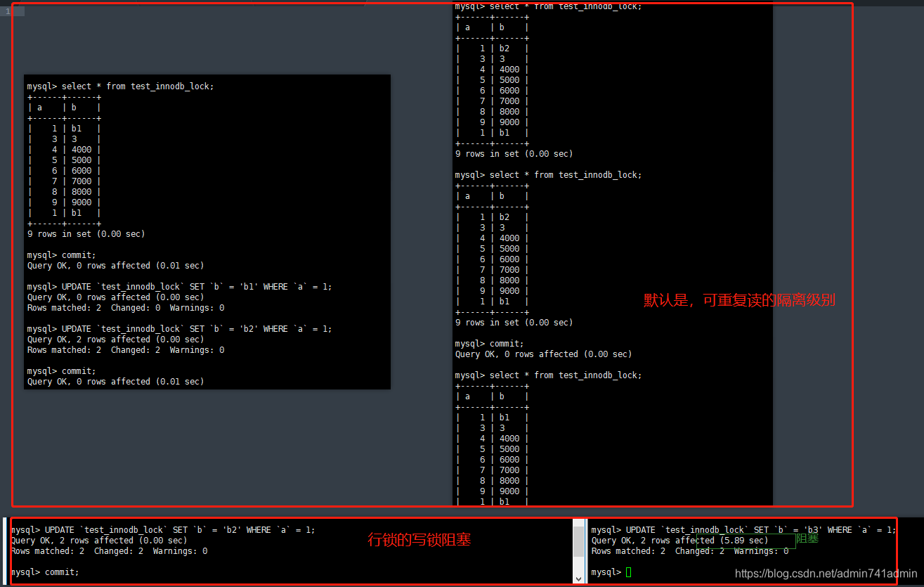Click the "7 | 7000" row in left terminal
This screenshot has width=924, height=587.
click(64, 181)
